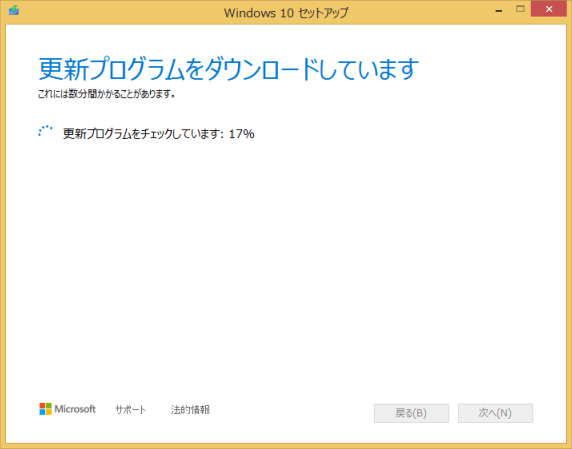Click the Microsoft logo
The image size is (572, 449).
pos(67,409)
